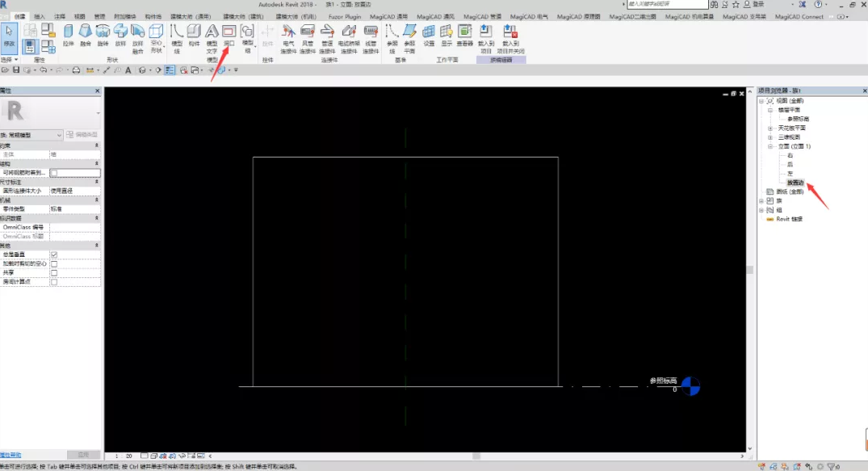868x471 pixels.
Task: Click the 登录 (Sign In) button
Action: tap(754, 4)
